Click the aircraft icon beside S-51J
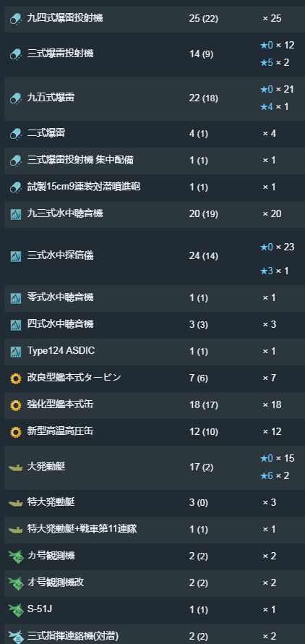305x644 pixels. (16, 609)
